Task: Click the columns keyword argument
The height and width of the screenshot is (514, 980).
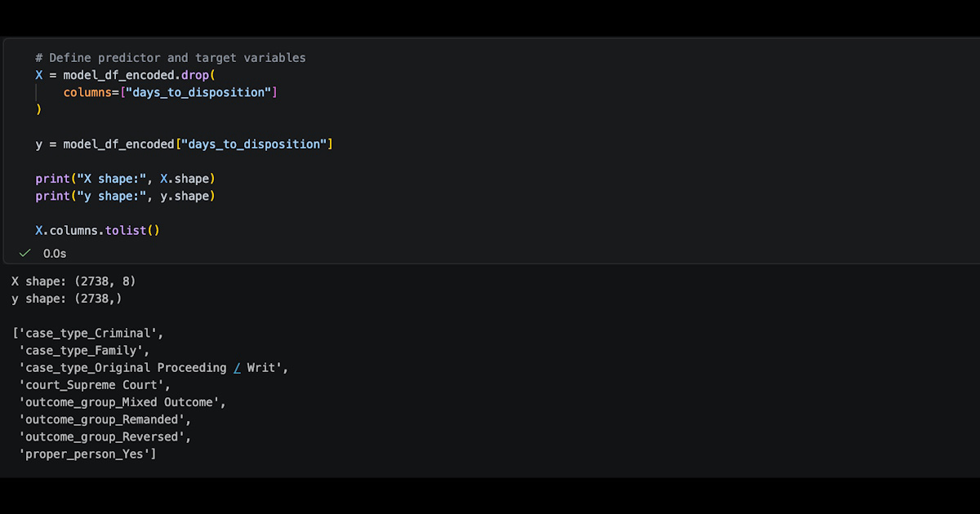Action: (88, 92)
